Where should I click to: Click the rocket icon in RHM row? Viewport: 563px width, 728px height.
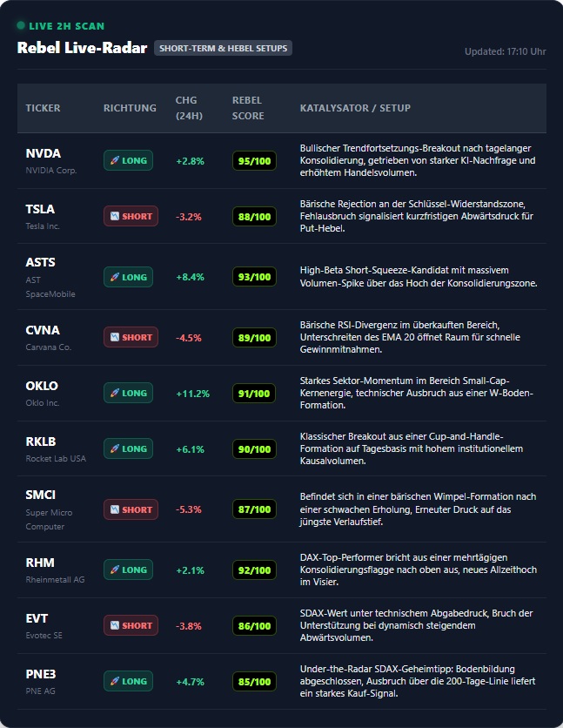(115, 570)
